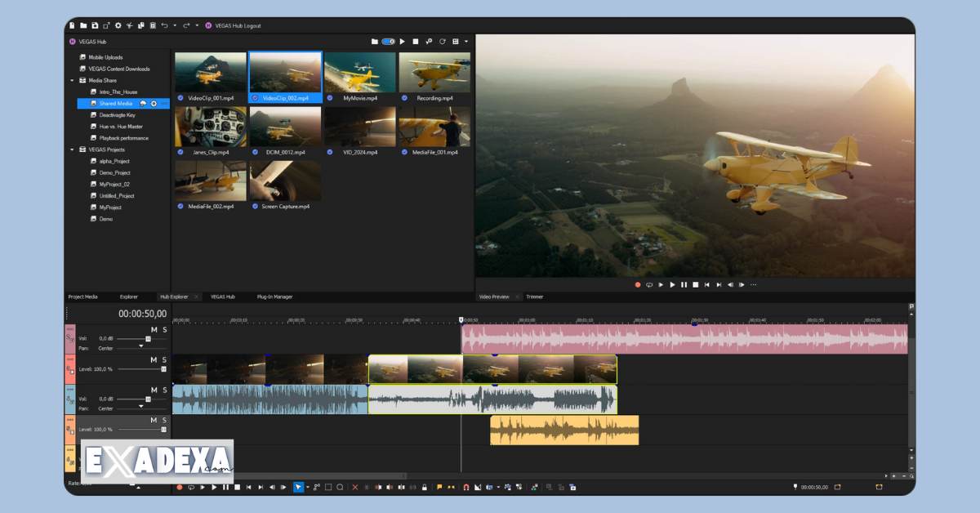Open the Trimmer tab
Screen dimensions: 980x513
[533, 297]
